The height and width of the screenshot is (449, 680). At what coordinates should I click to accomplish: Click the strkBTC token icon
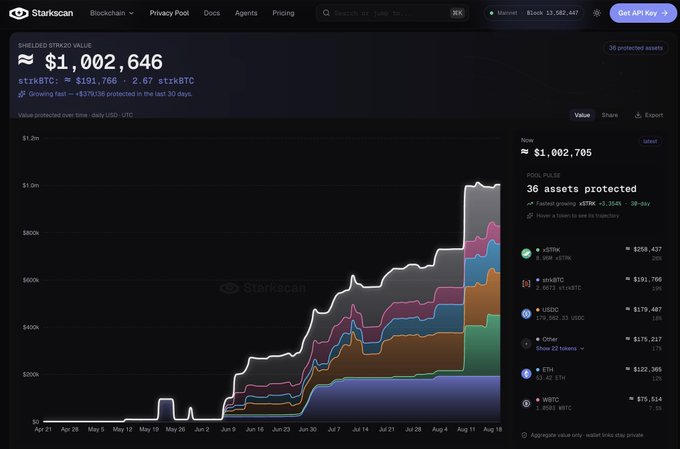tap(526, 283)
